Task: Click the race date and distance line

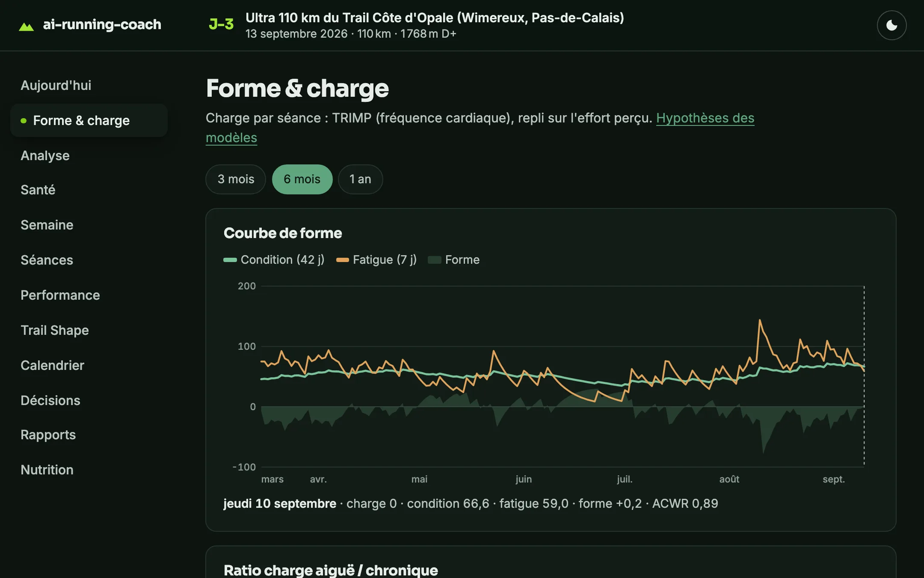Action: [351, 34]
